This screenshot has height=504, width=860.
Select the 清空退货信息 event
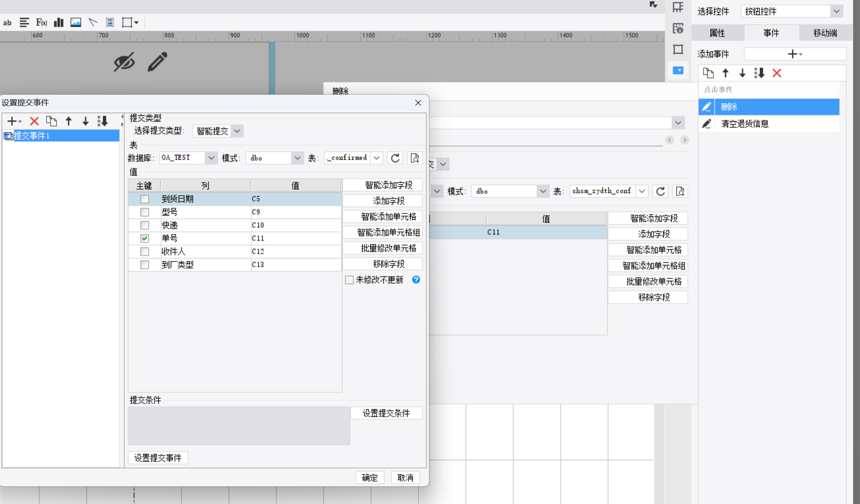click(x=769, y=124)
